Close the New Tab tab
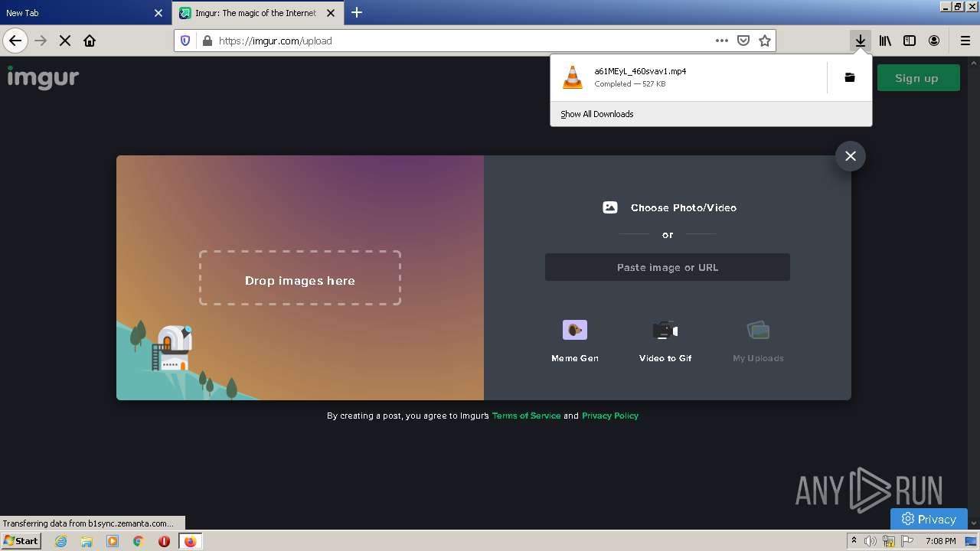The height and width of the screenshot is (551, 980). (x=158, y=13)
